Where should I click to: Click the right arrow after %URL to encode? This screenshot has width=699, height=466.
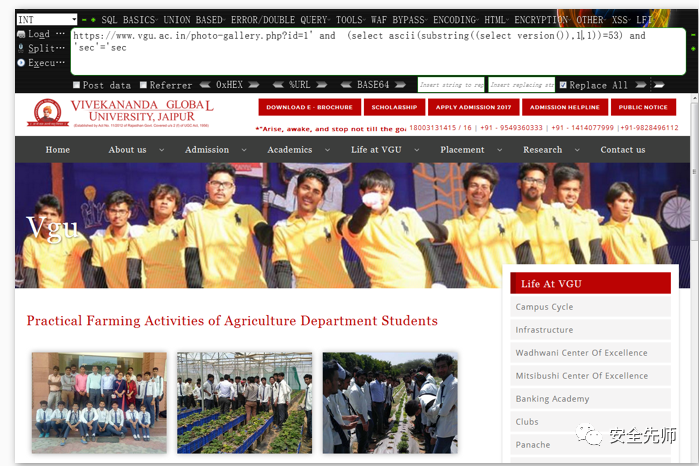(x=321, y=85)
